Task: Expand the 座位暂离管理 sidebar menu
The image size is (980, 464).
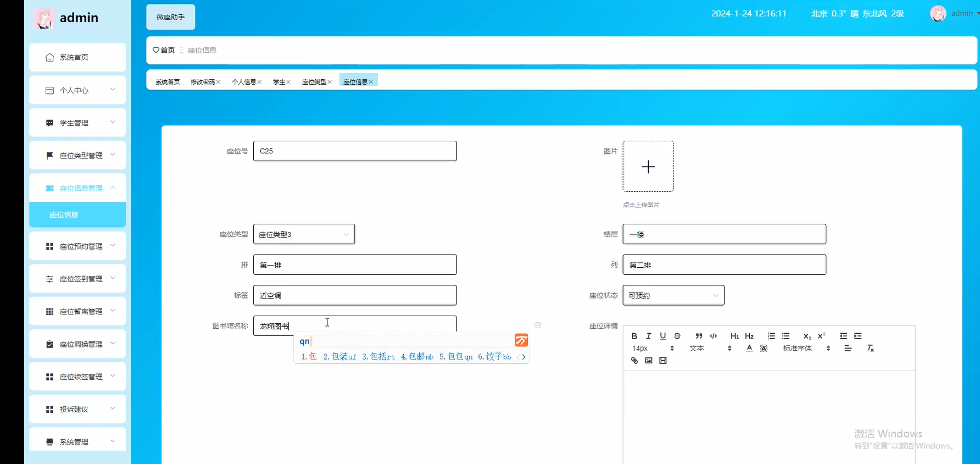Action: pyautogui.click(x=77, y=311)
